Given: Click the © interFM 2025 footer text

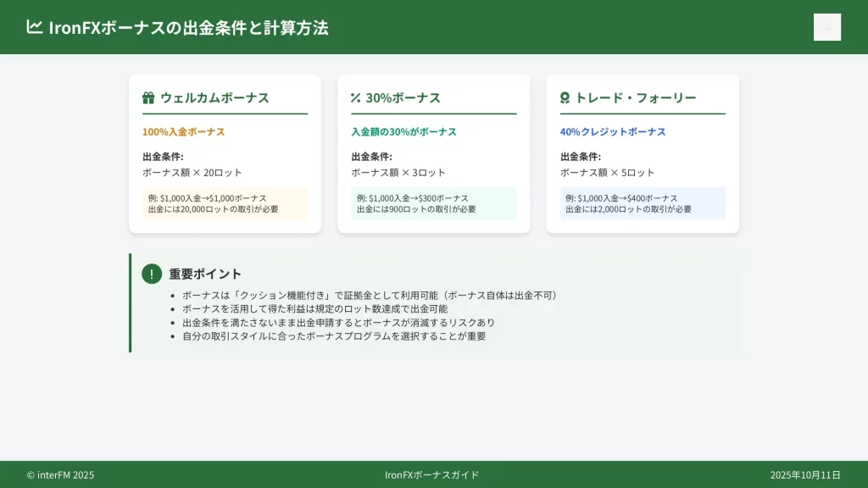Looking at the screenshot, I should 60,475.
